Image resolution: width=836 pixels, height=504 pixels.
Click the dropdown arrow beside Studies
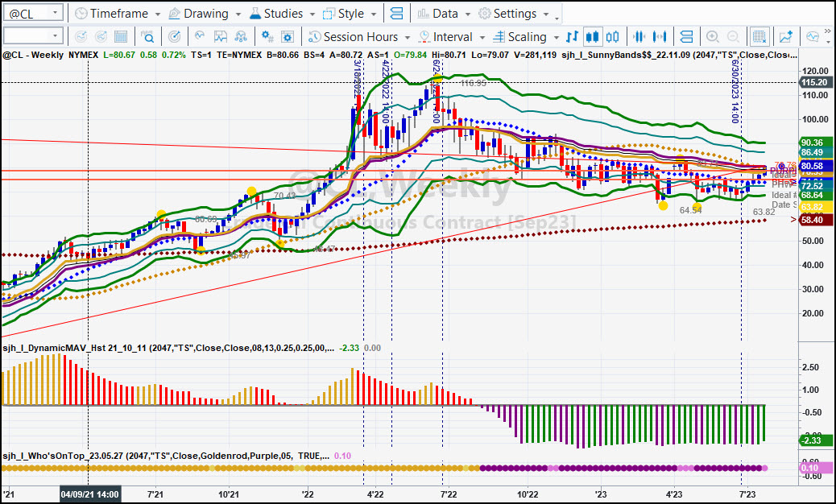click(312, 14)
